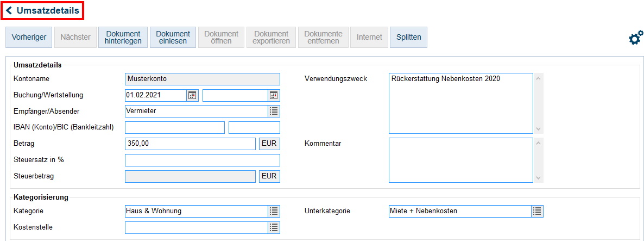
Task: Click the back arrow beside Umsatzdetails
Action: 9,10
